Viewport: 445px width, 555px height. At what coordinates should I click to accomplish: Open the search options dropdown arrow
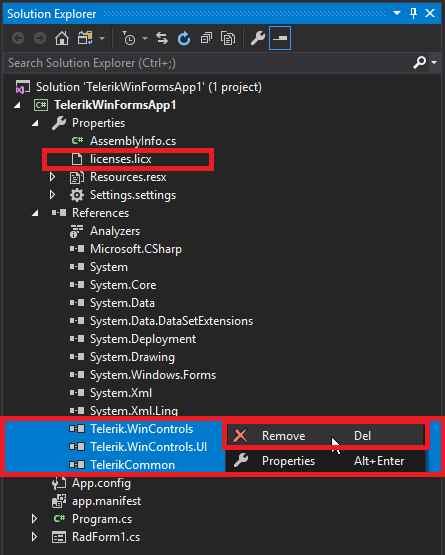(x=434, y=63)
